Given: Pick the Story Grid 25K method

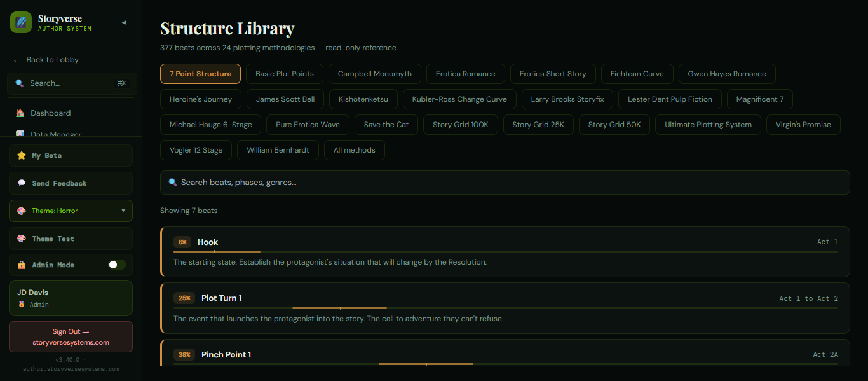Looking at the screenshot, I should [x=538, y=125].
